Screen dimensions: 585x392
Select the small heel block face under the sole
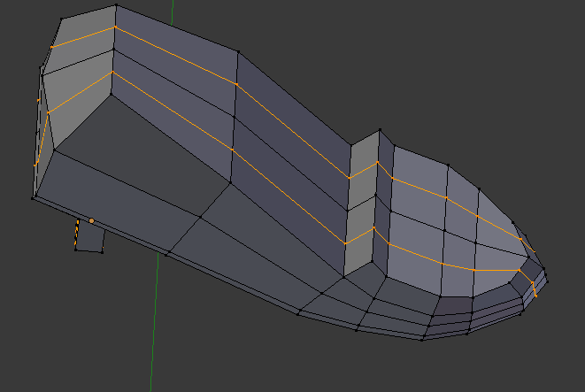tap(90, 237)
